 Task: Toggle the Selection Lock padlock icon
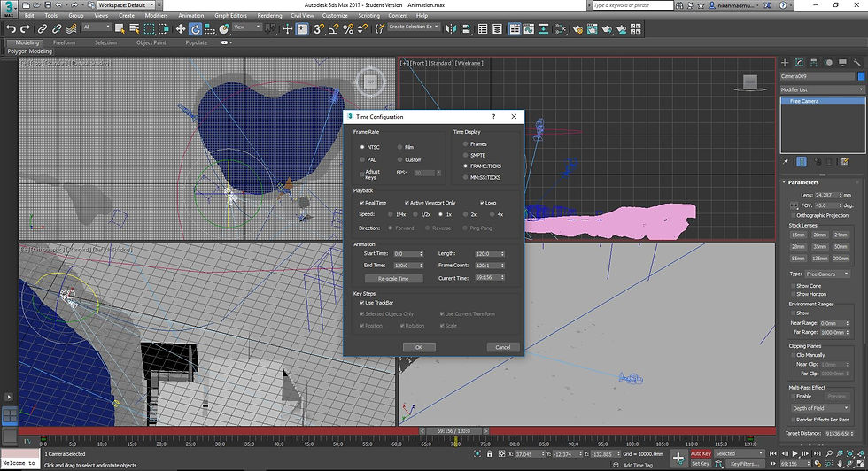click(x=489, y=453)
